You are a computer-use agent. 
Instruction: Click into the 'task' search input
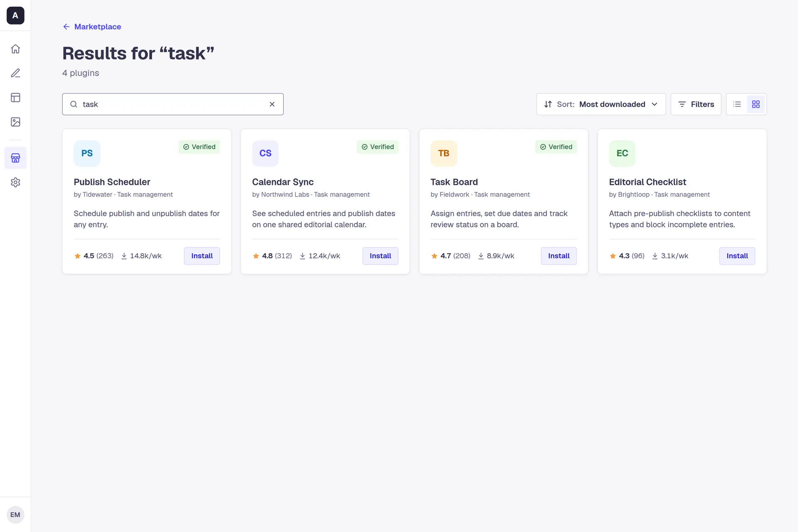pyautogui.click(x=173, y=104)
